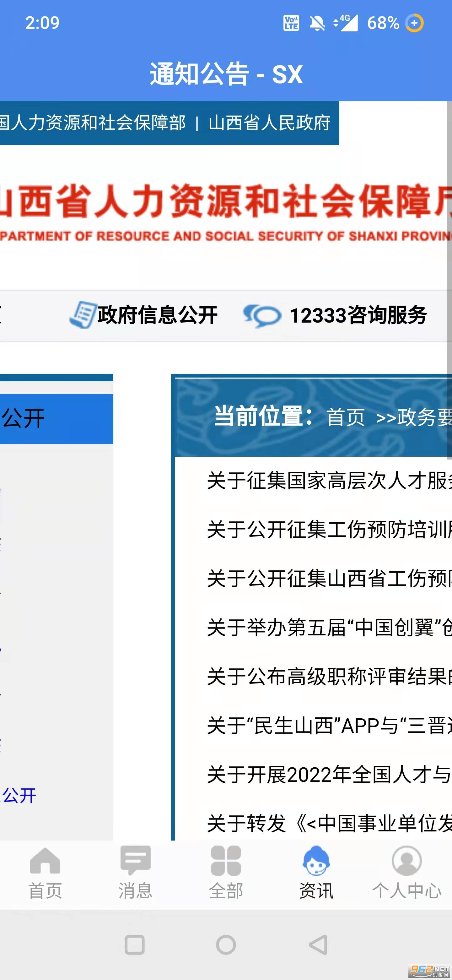Open 政府信息公开 link
This screenshot has width=452, height=980.
[x=157, y=315]
